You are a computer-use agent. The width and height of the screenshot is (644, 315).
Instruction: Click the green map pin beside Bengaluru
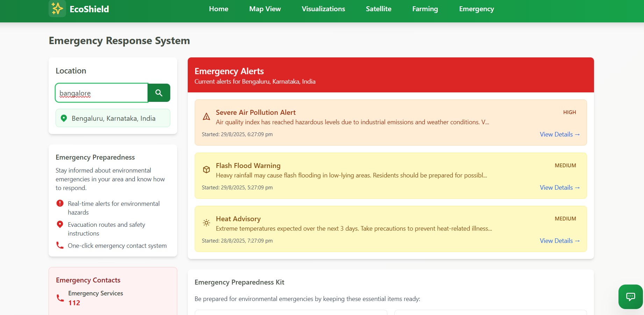[x=64, y=118]
